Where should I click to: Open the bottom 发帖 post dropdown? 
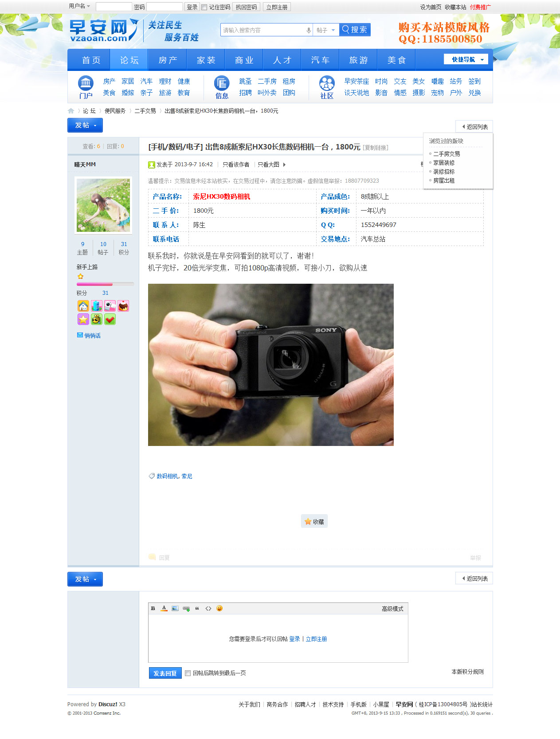pos(85,579)
